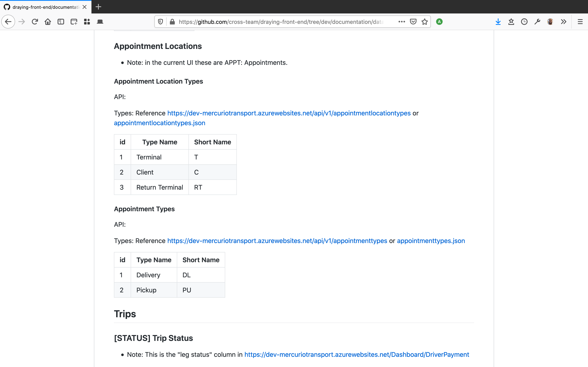
Task: Toggle the sidebar panel icon
Action: tap(61, 22)
